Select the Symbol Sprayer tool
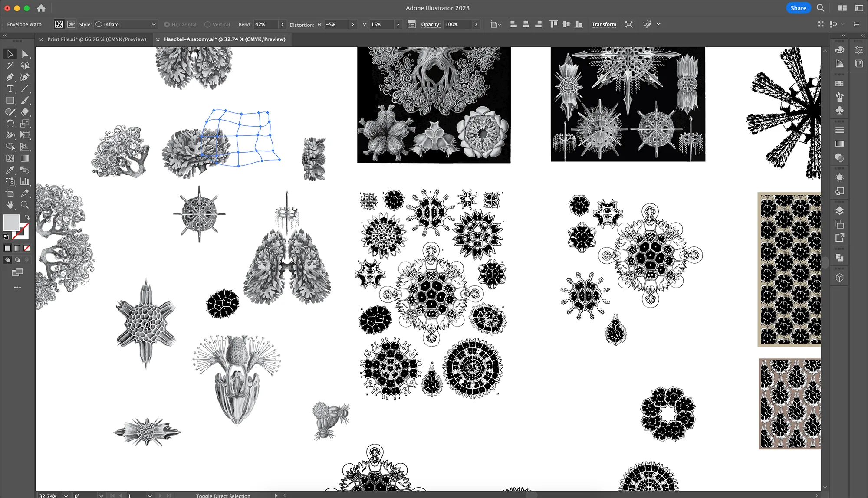 pyautogui.click(x=10, y=182)
